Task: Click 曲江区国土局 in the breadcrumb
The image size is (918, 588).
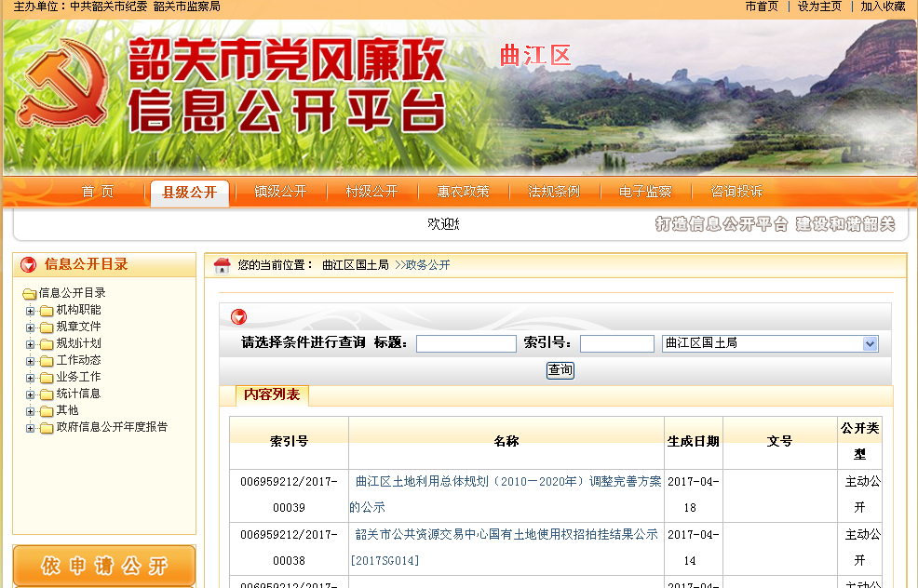Action: click(356, 265)
